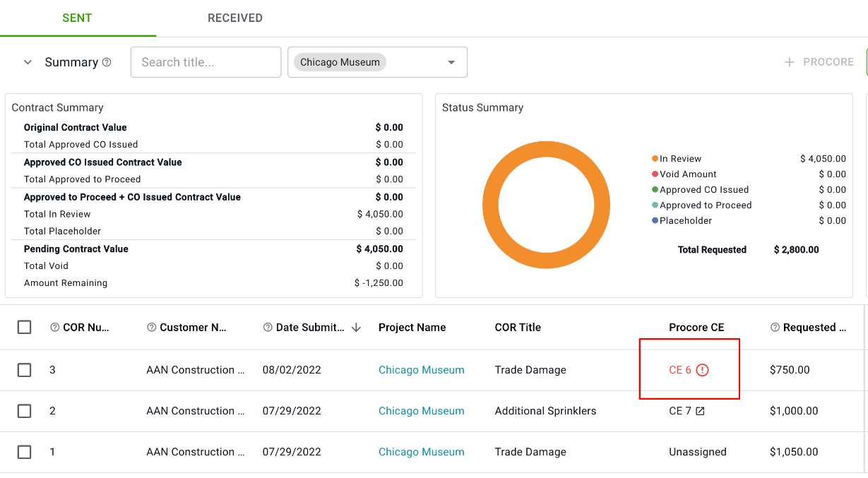Image resolution: width=868 pixels, height=478 pixels.
Task: Click the descending sort arrow on Date Submitted
Action: [357, 327]
